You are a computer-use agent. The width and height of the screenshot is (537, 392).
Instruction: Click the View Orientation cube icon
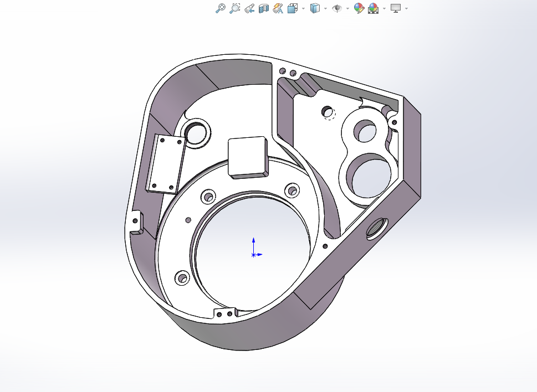coord(292,8)
